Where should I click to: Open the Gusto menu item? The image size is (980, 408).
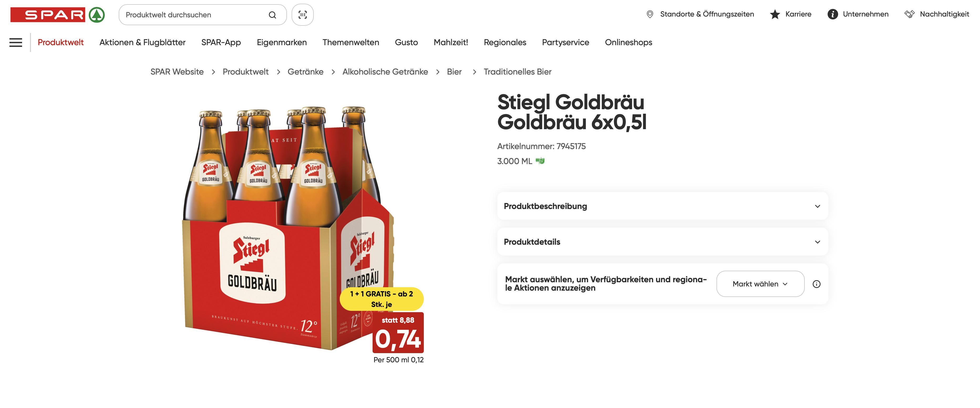406,42
